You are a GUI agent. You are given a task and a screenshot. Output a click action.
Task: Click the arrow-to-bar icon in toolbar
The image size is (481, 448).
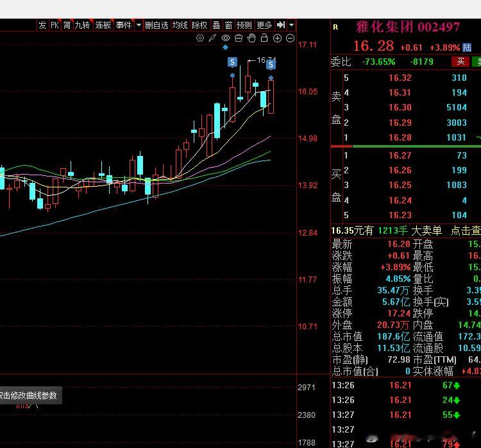click(x=281, y=25)
